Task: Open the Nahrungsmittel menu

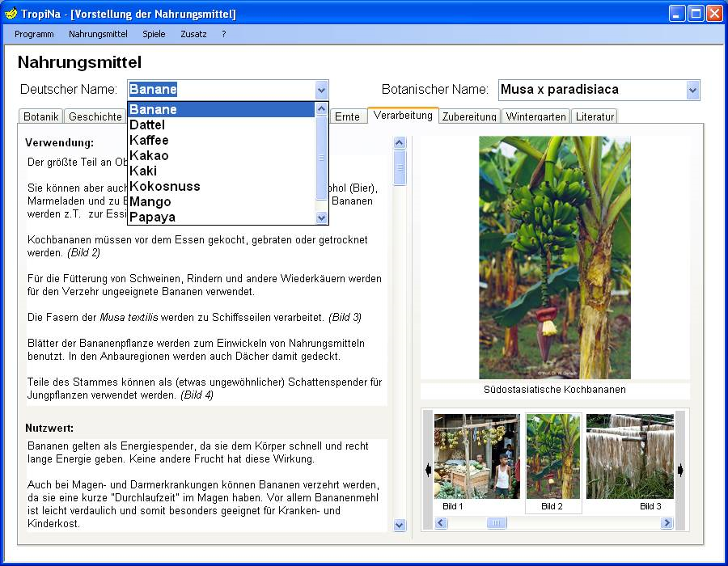Action: [x=98, y=34]
